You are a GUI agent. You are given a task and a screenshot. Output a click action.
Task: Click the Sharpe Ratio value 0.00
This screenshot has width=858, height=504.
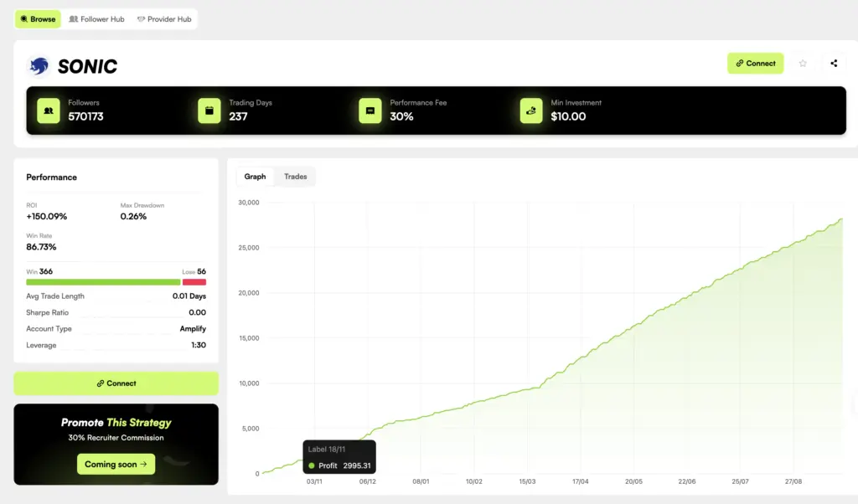(198, 312)
